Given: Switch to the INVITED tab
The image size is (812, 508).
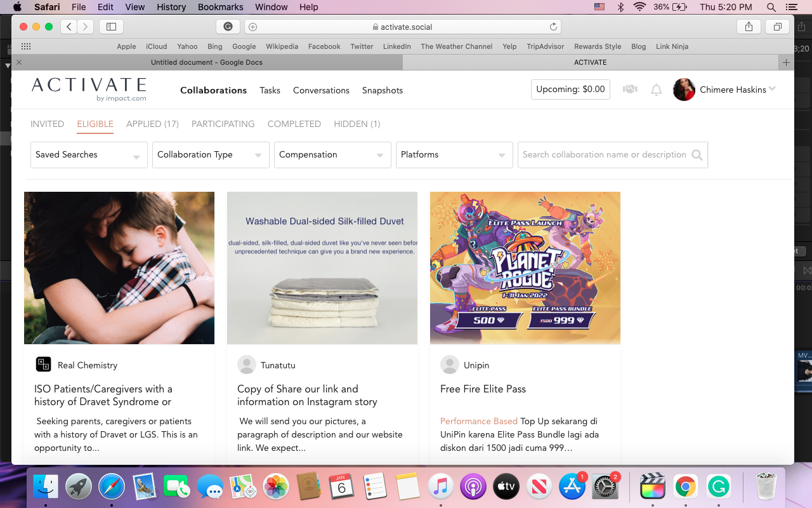Looking at the screenshot, I should (x=47, y=124).
